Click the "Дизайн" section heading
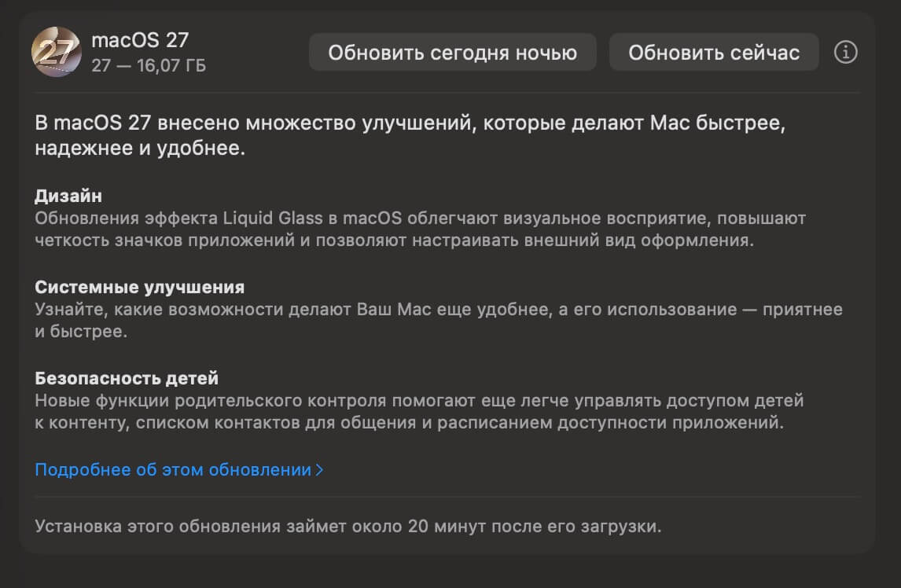The image size is (901, 588). 68,196
